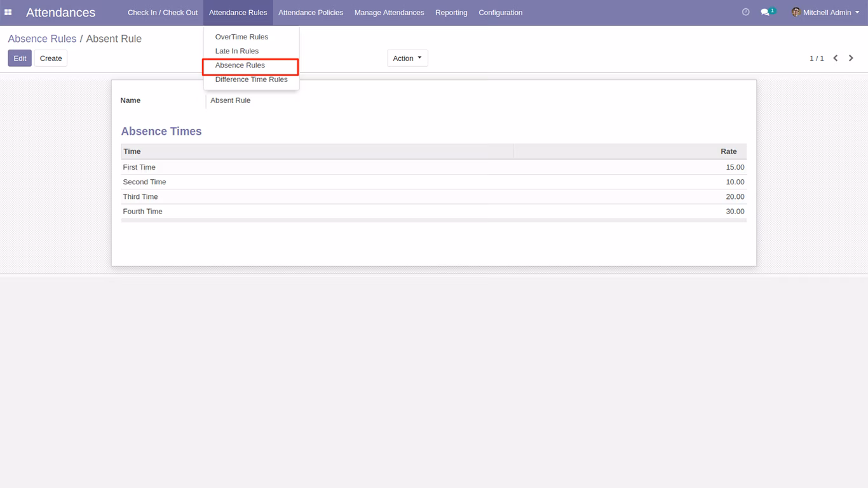Sort table by Rate column header
Viewport: 868px width, 488px height.
click(630, 151)
